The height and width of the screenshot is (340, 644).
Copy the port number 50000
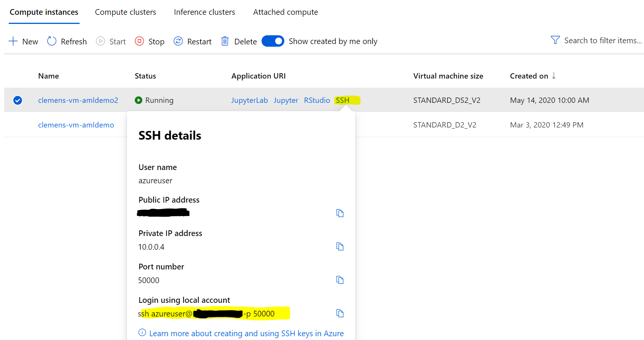coord(340,280)
